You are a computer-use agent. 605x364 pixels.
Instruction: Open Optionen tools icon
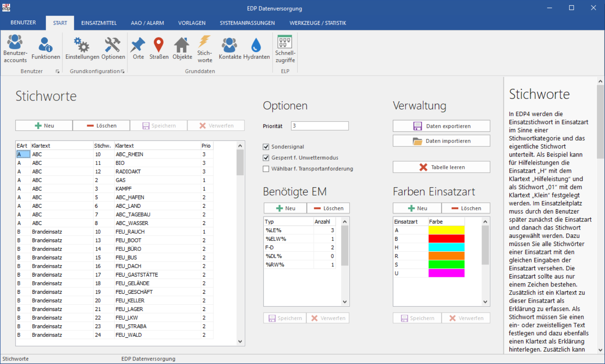pyautogui.click(x=113, y=49)
